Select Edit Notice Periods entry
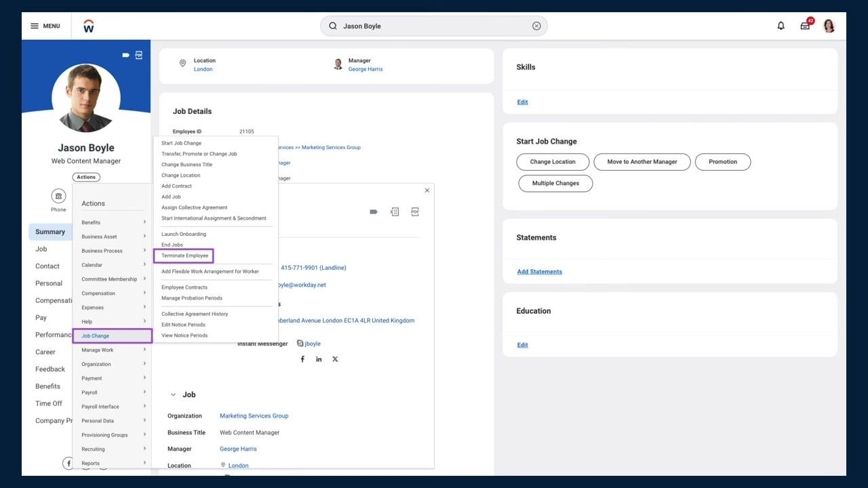The height and width of the screenshot is (488, 868). 183,325
